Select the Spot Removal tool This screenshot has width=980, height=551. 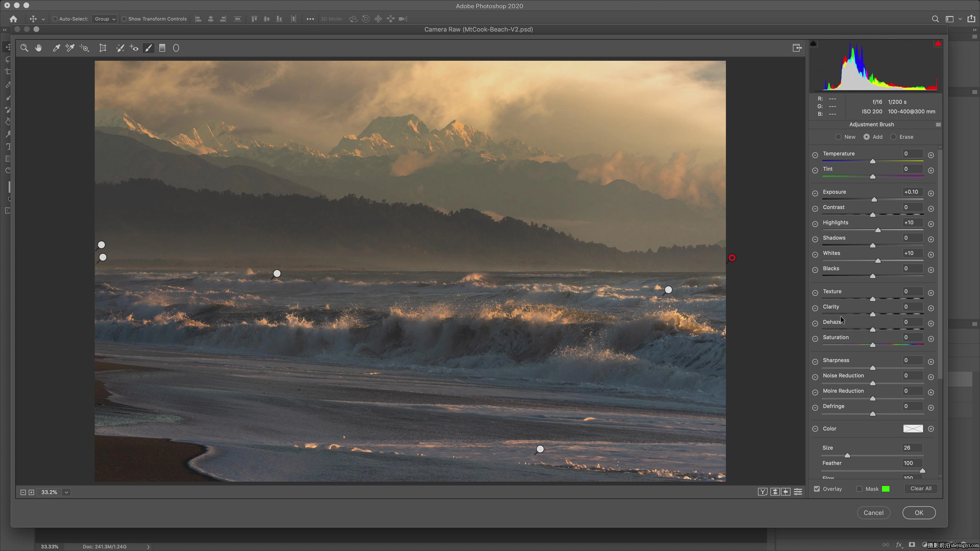click(120, 48)
